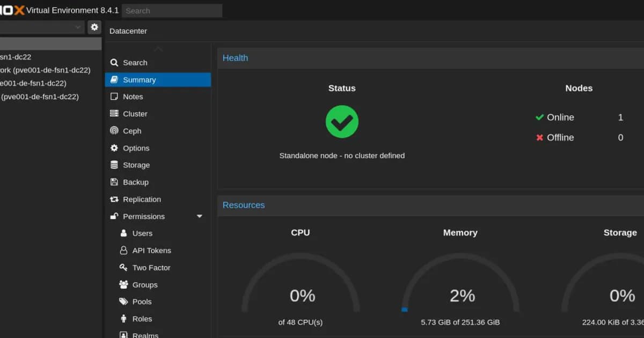Go to API Tokens
Viewport: 644px width, 338px height.
coord(151,251)
